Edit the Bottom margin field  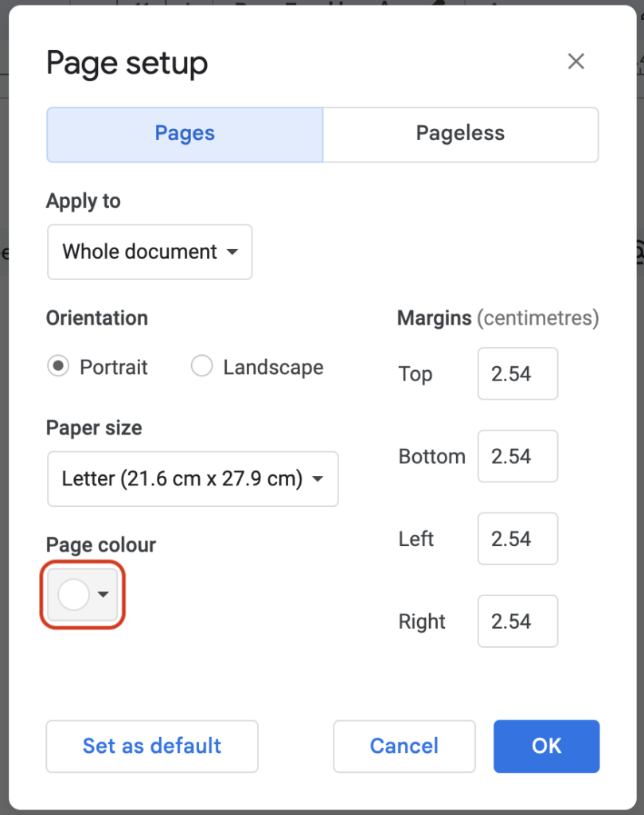[517, 456]
